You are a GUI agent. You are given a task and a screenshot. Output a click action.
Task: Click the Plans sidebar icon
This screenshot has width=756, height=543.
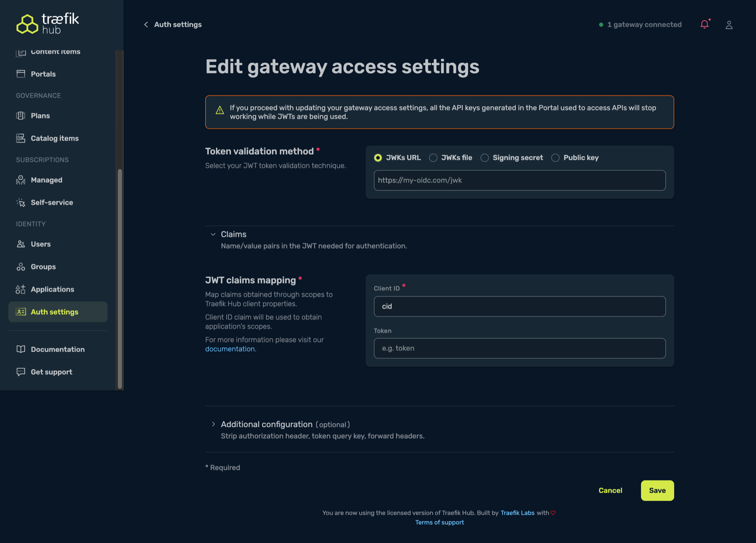[x=21, y=116]
